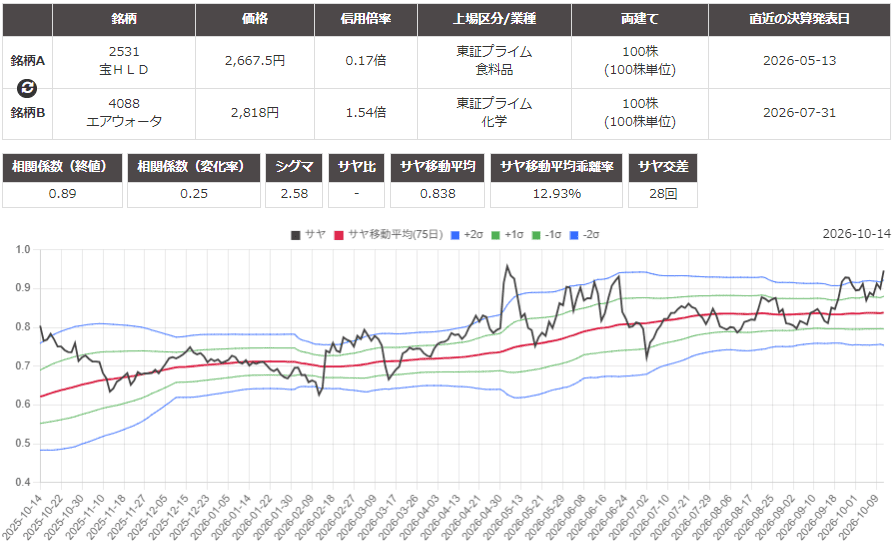Click 食料品 sector cell for stock A
This screenshot has width=895, height=543.
494,70
